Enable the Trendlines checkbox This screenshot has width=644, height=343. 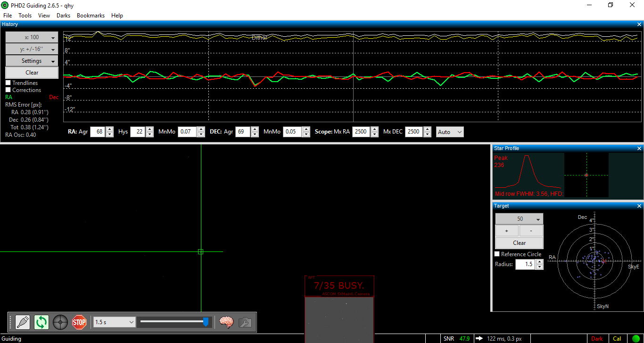pos(8,83)
